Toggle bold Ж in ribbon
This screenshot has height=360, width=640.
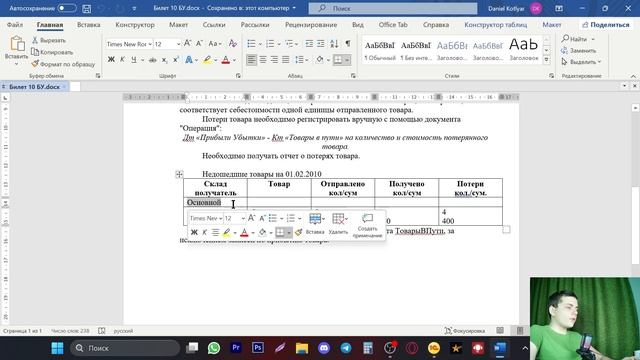tap(111, 60)
